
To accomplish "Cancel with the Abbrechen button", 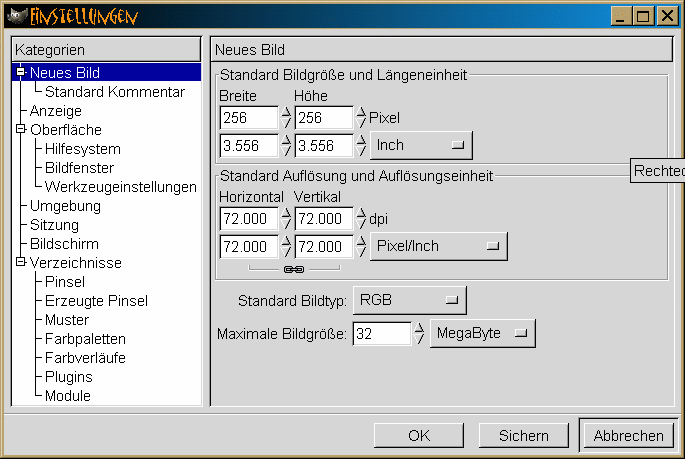I will pos(628,435).
